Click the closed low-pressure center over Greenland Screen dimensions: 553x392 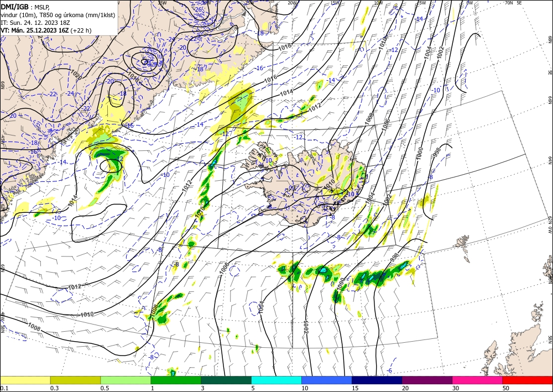[x=144, y=61]
